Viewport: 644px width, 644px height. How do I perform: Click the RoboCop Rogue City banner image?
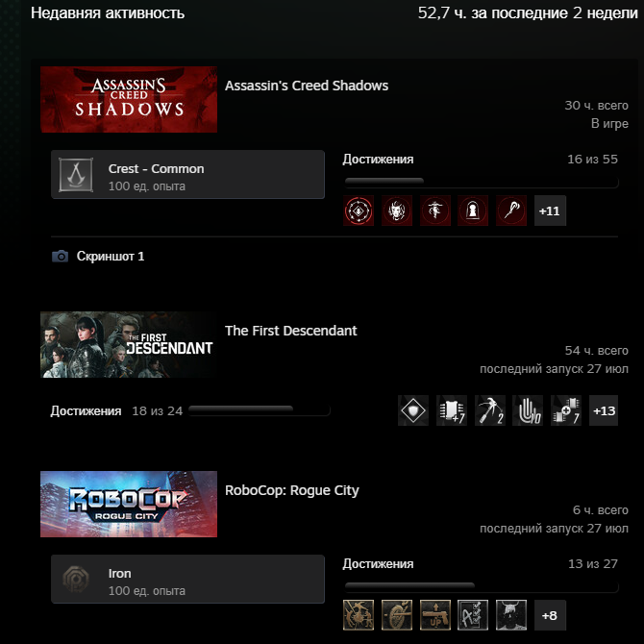129,504
